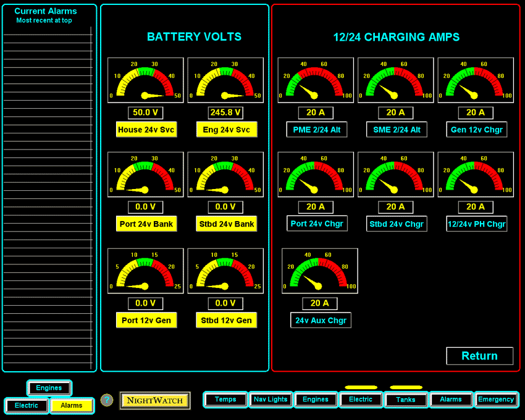Image resolution: width=525 pixels, height=420 pixels.
Task: Switch to the Tanks tab
Action: click(406, 400)
